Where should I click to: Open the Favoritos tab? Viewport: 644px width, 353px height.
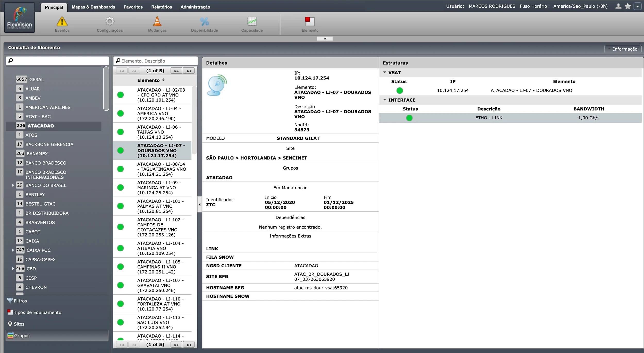[133, 7]
